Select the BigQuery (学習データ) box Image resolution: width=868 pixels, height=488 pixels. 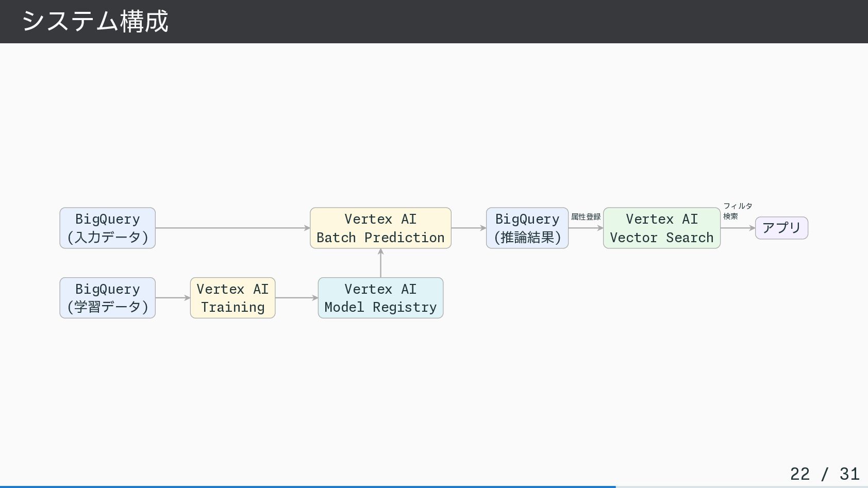click(x=107, y=298)
